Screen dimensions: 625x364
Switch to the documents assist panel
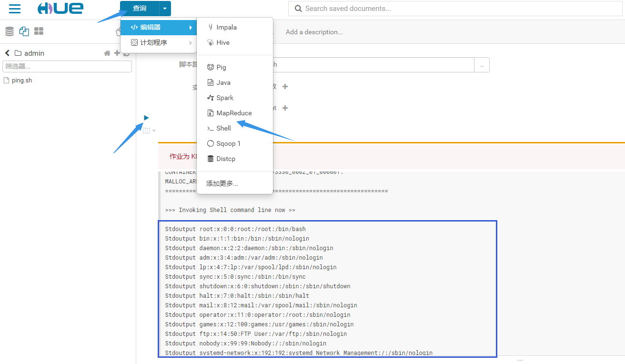(x=24, y=31)
